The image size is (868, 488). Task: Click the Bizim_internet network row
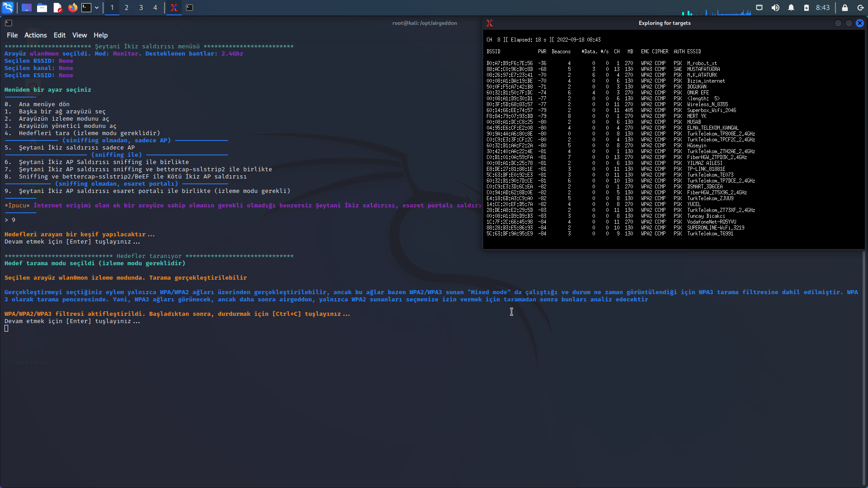pyautogui.click(x=606, y=81)
